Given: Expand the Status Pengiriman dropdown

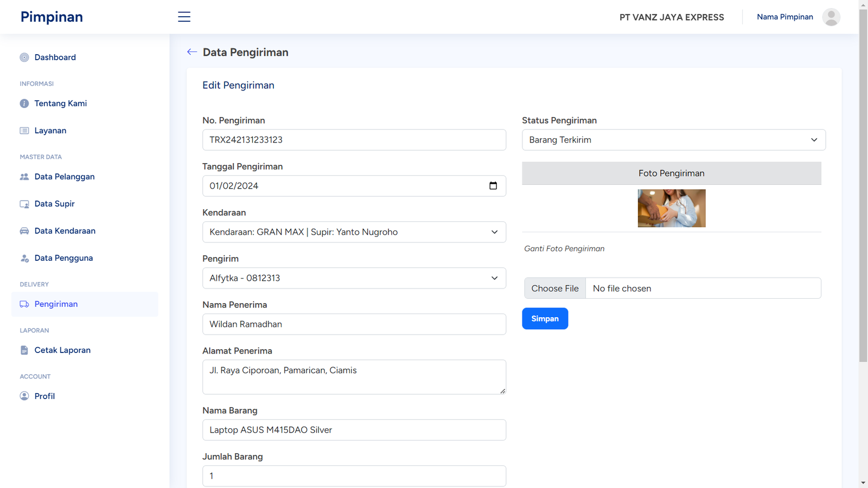Looking at the screenshot, I should pos(673,140).
